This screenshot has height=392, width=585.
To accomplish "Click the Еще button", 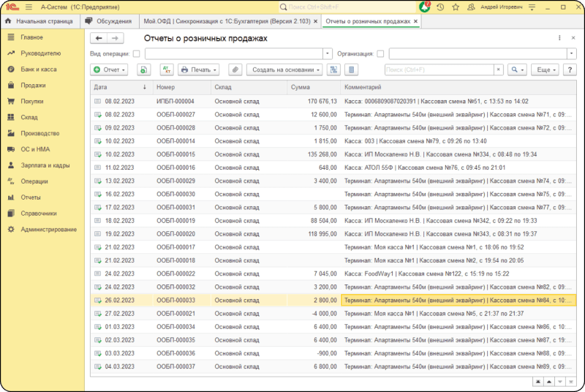I will [x=545, y=69].
